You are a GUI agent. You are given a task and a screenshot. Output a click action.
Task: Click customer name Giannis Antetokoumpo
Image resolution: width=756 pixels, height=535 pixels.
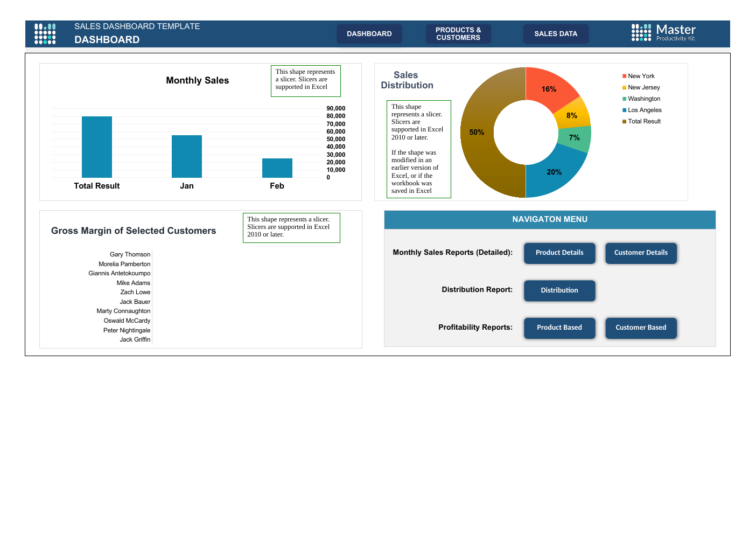tap(120, 273)
